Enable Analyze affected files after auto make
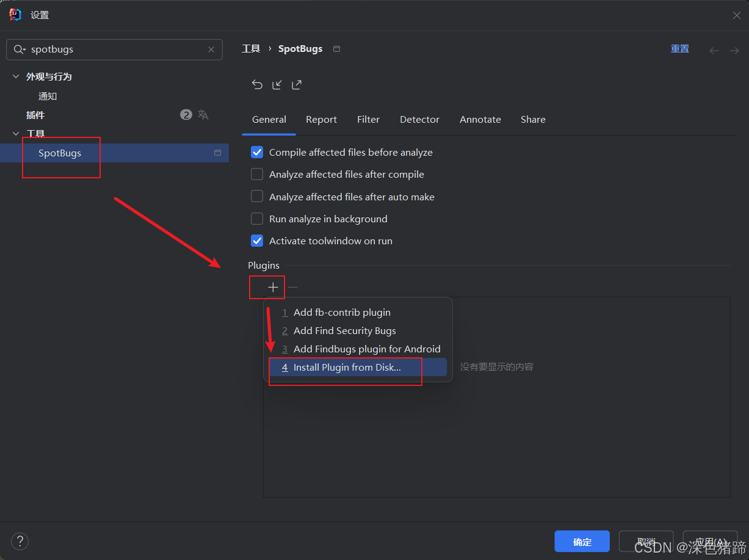Screen dimensions: 749x560 [x=257, y=197]
